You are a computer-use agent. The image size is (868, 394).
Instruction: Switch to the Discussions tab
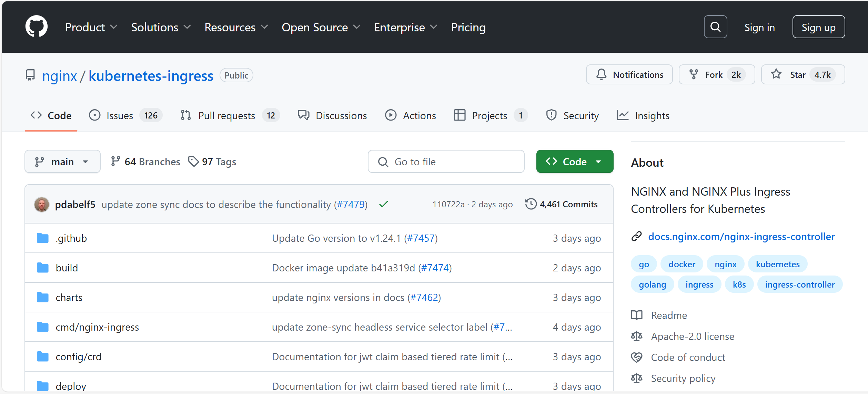click(332, 115)
